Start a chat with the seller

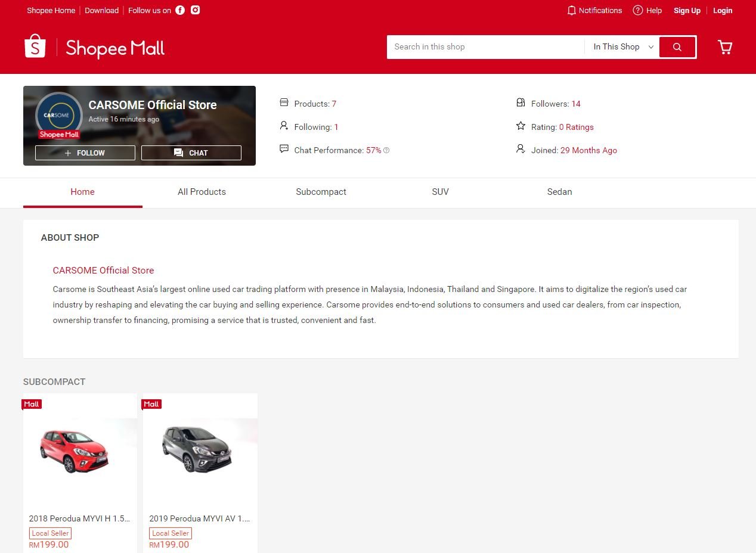(x=191, y=153)
